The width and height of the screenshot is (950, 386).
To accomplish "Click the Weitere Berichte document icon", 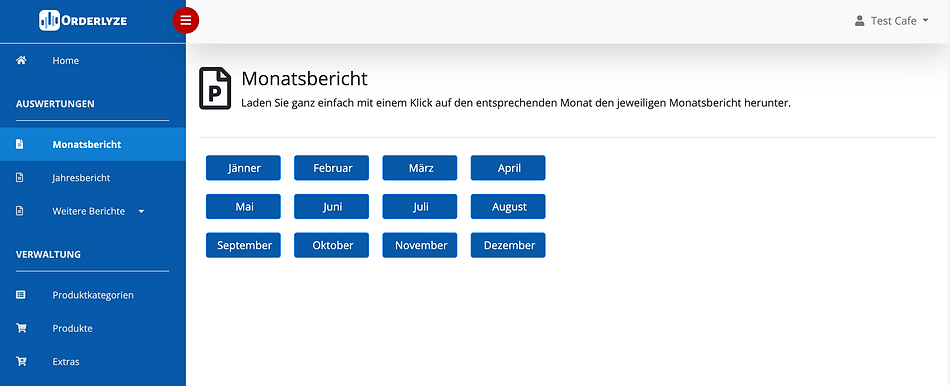I will [19, 211].
